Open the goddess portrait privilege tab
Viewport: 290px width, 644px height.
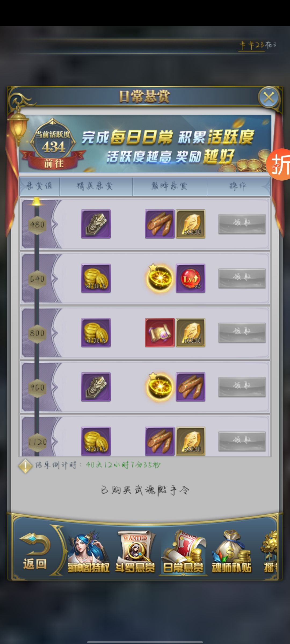(89, 552)
